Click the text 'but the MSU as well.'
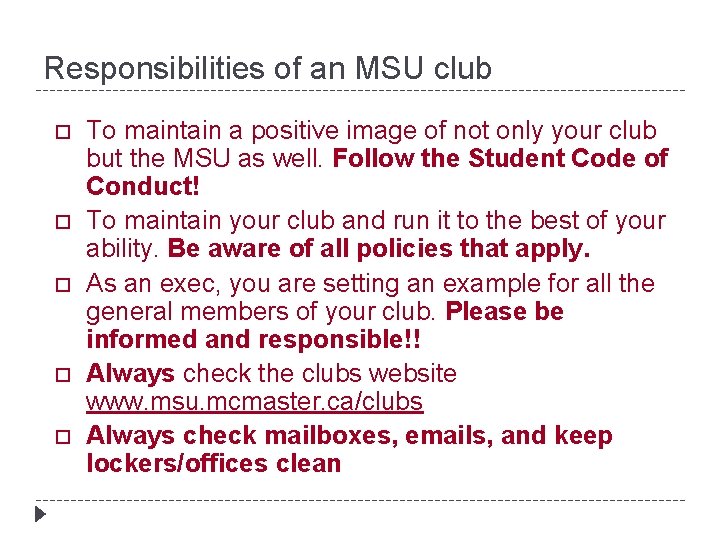This screenshot has height=540, width=720. [x=205, y=159]
